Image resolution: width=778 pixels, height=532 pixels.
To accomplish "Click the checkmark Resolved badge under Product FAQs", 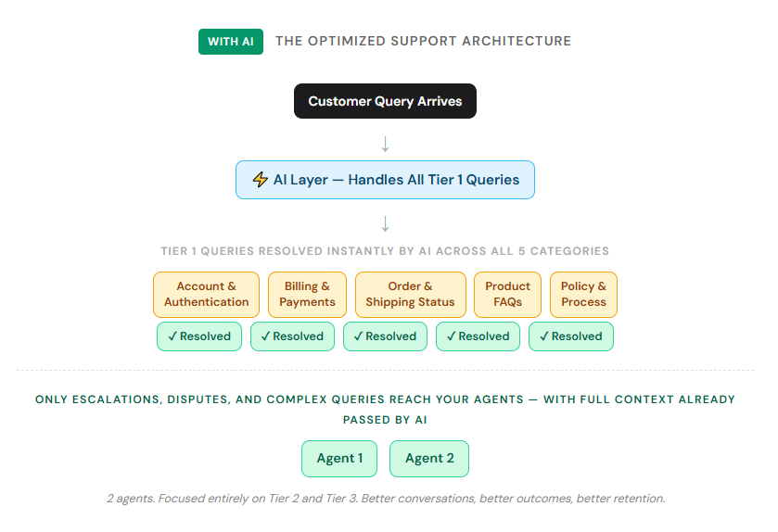I will 478,336.
